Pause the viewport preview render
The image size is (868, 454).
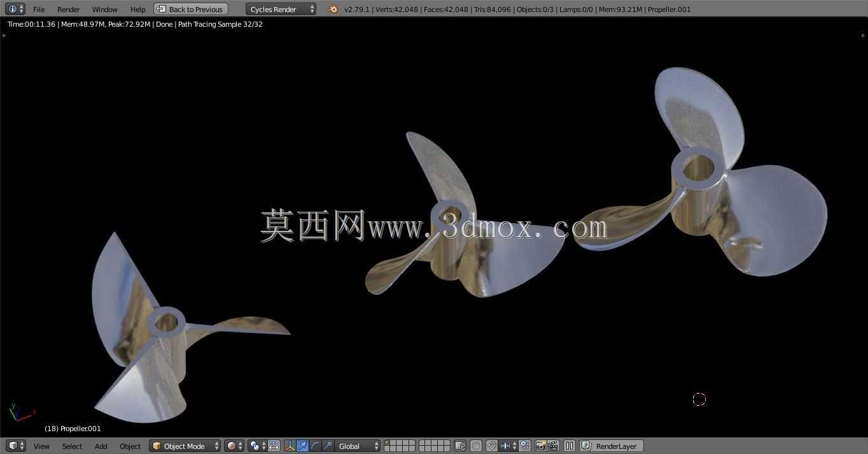(570, 446)
